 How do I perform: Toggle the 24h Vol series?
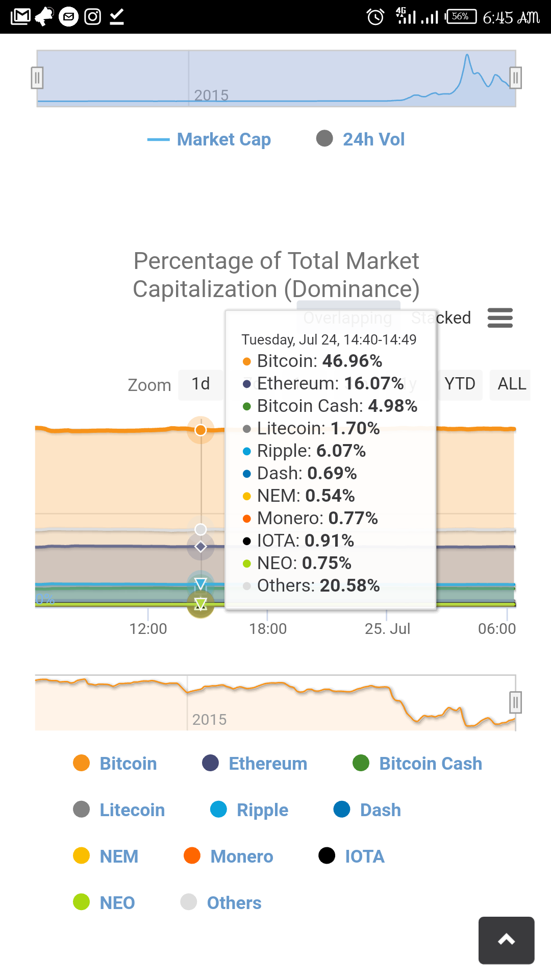click(x=361, y=139)
